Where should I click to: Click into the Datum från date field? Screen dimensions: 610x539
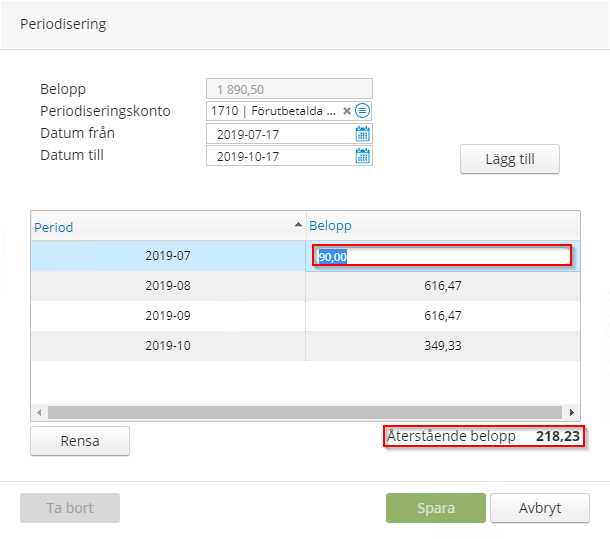pos(280,133)
